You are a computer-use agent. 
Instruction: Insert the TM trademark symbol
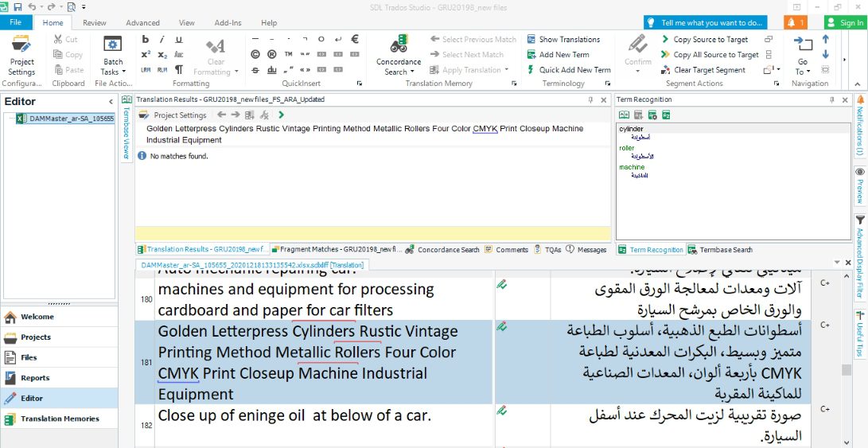[289, 54]
